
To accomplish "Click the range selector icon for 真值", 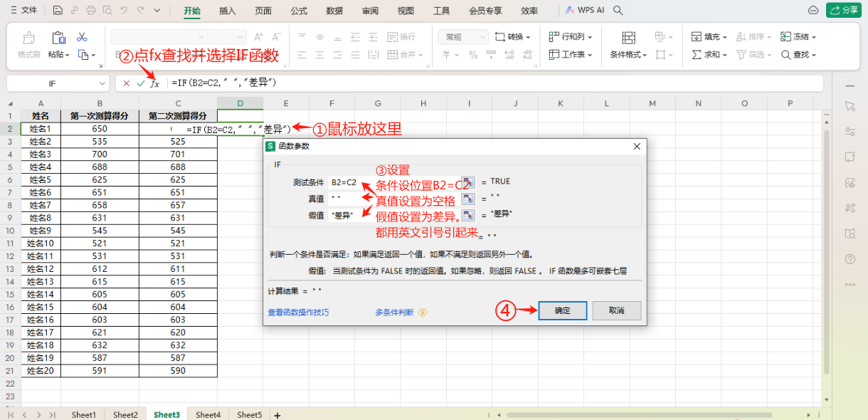I will click(468, 199).
